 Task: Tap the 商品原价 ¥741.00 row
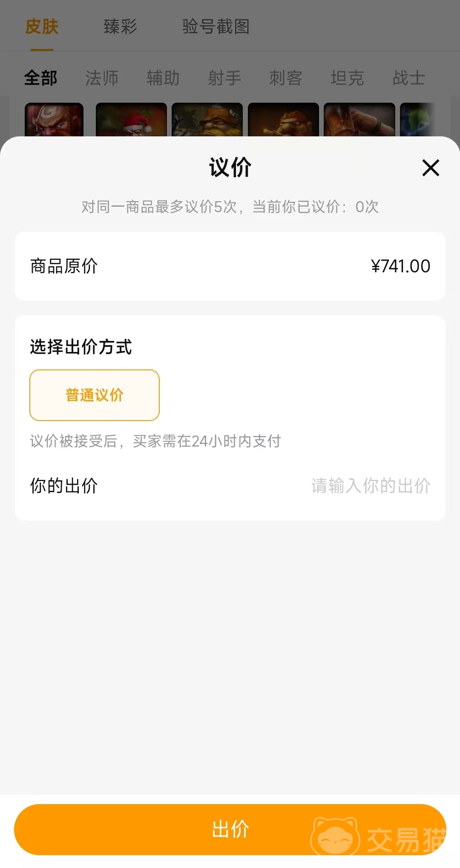230,266
